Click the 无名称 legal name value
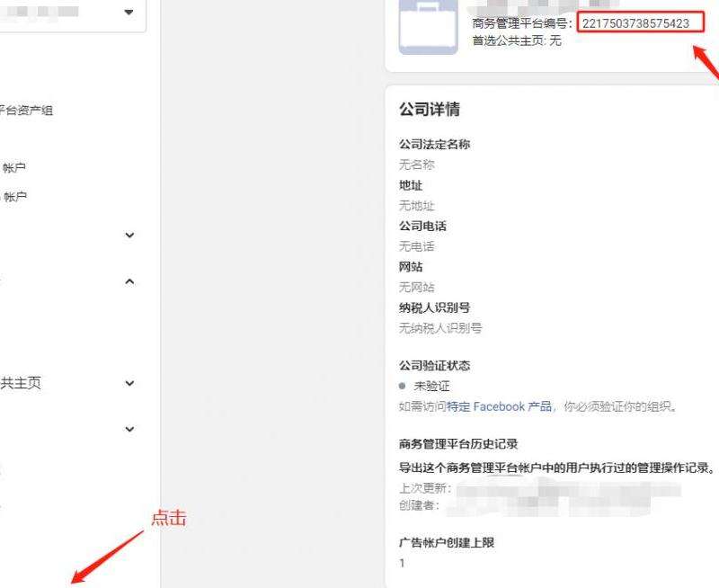 pos(417,165)
